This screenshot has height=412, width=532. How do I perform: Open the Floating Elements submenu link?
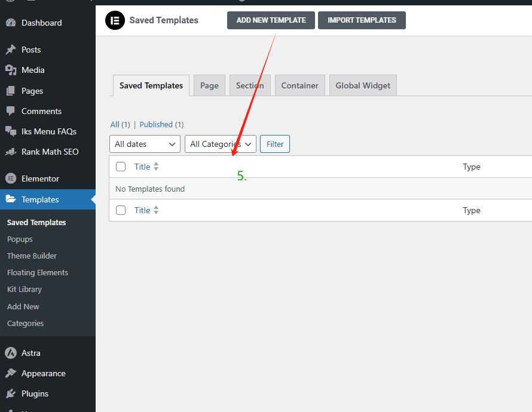pyautogui.click(x=38, y=272)
